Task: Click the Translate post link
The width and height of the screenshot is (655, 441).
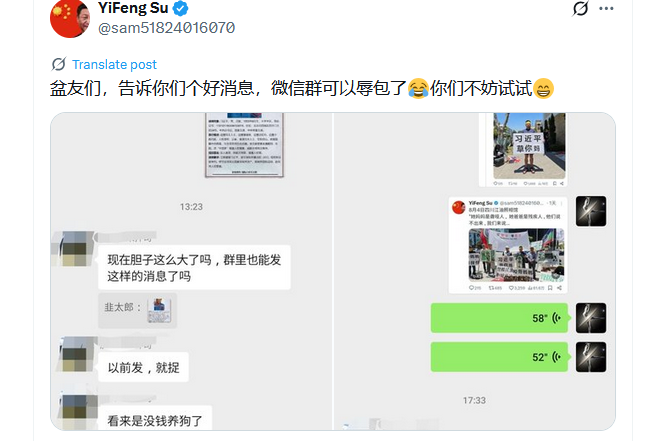Action: [114, 65]
